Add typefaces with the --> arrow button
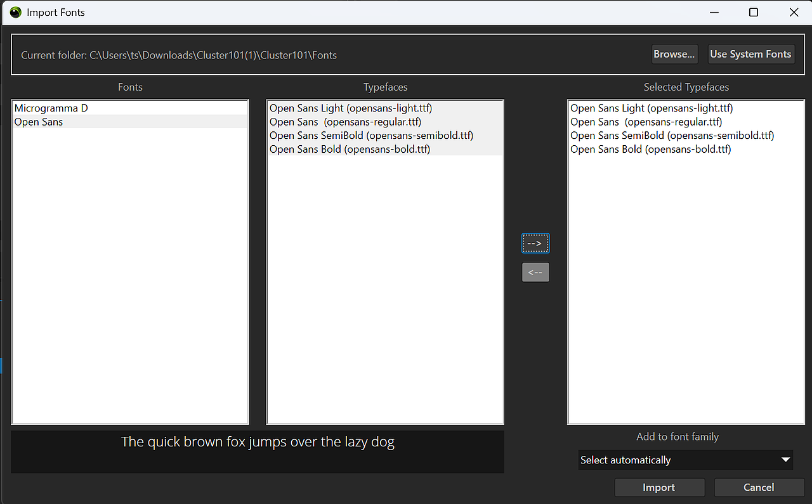Image resolution: width=812 pixels, height=504 pixels. [535, 243]
